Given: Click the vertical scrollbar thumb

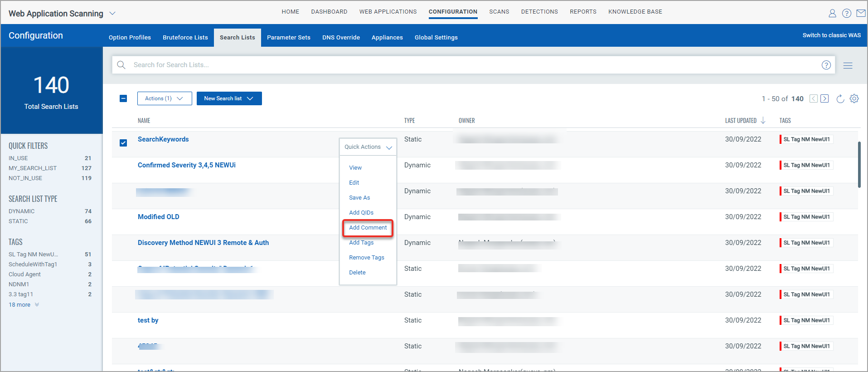Looking at the screenshot, I should (859, 165).
